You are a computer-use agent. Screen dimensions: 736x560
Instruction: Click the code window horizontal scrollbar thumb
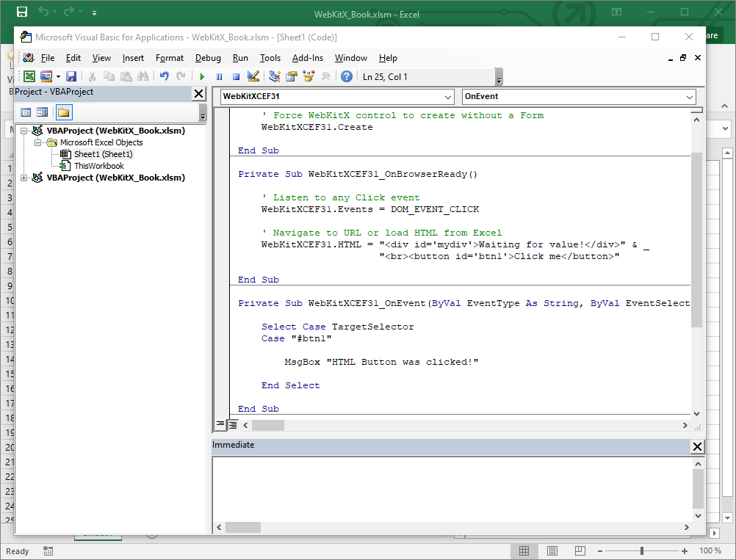(268, 426)
